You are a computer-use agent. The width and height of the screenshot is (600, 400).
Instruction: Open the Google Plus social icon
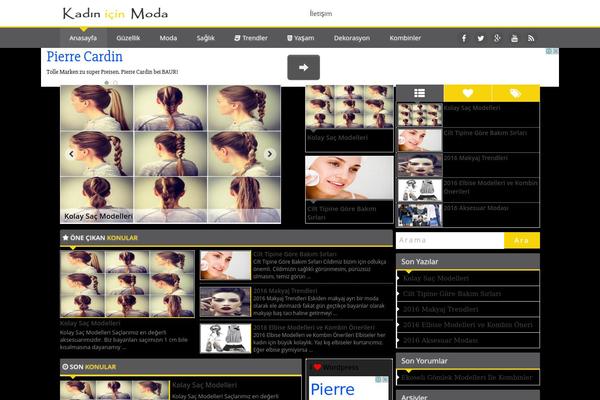click(497, 38)
